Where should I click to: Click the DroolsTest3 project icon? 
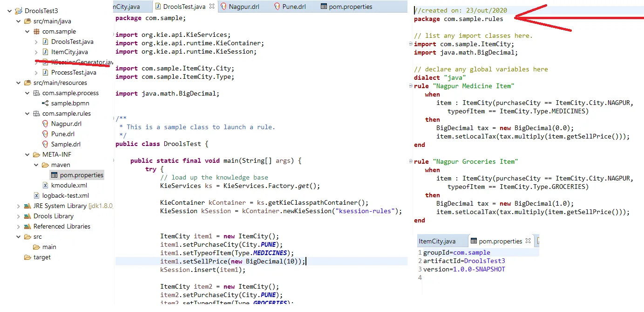point(19,11)
